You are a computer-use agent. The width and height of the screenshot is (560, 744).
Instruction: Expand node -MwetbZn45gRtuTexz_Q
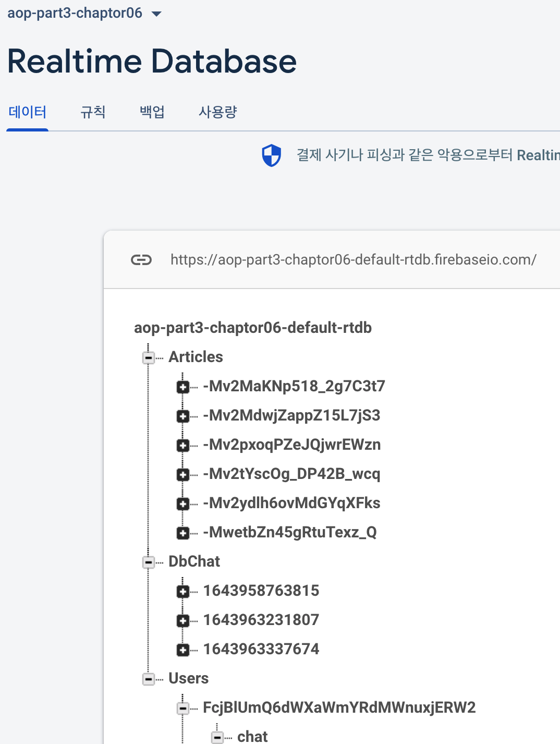(183, 533)
